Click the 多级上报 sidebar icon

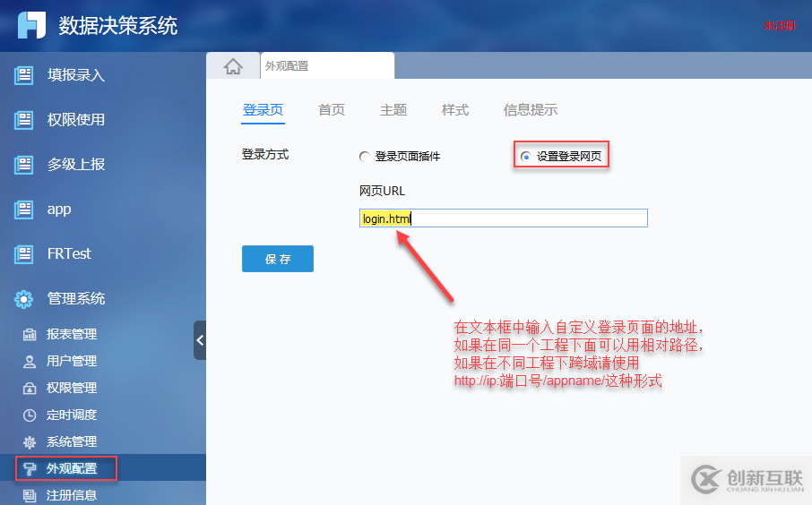(x=24, y=165)
